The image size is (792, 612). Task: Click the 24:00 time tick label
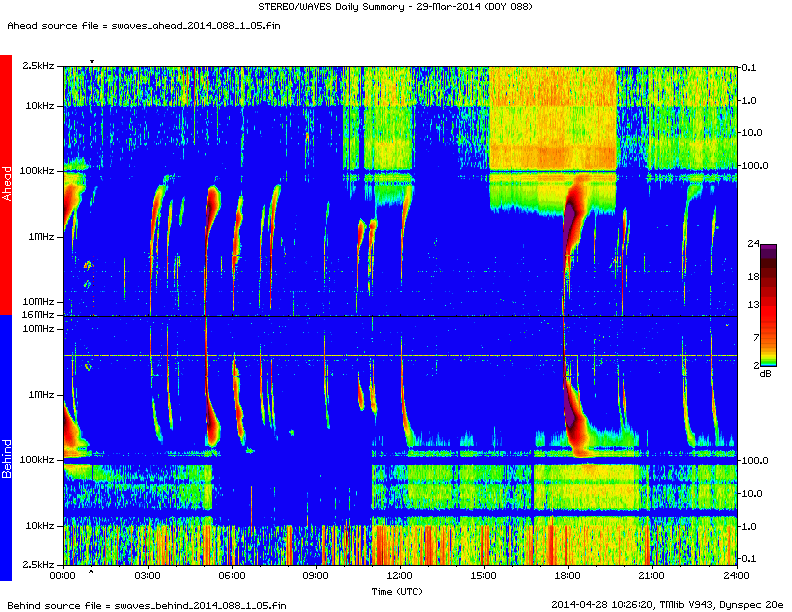[737, 576]
